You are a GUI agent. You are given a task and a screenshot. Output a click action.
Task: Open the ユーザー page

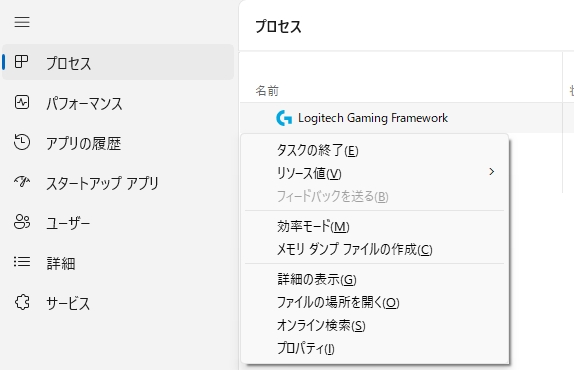(x=68, y=223)
